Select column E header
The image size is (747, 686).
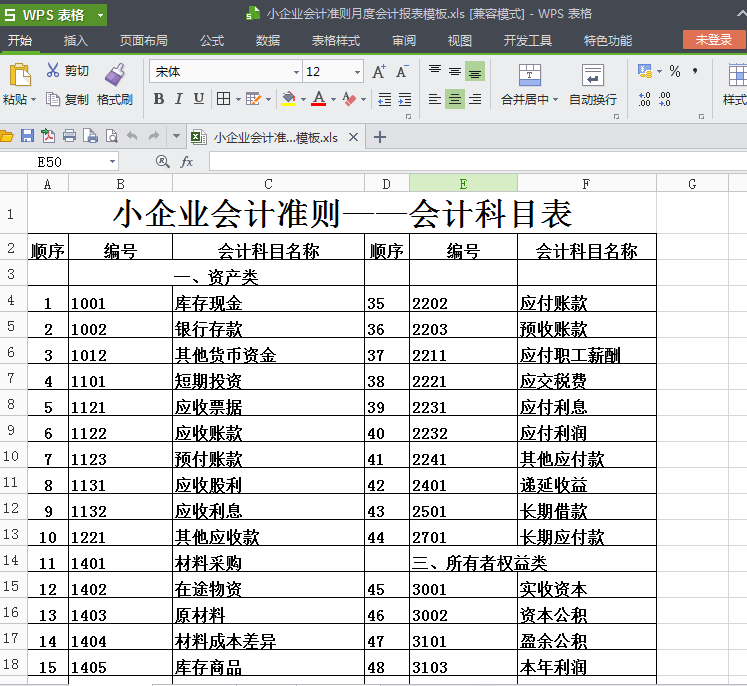(x=463, y=183)
